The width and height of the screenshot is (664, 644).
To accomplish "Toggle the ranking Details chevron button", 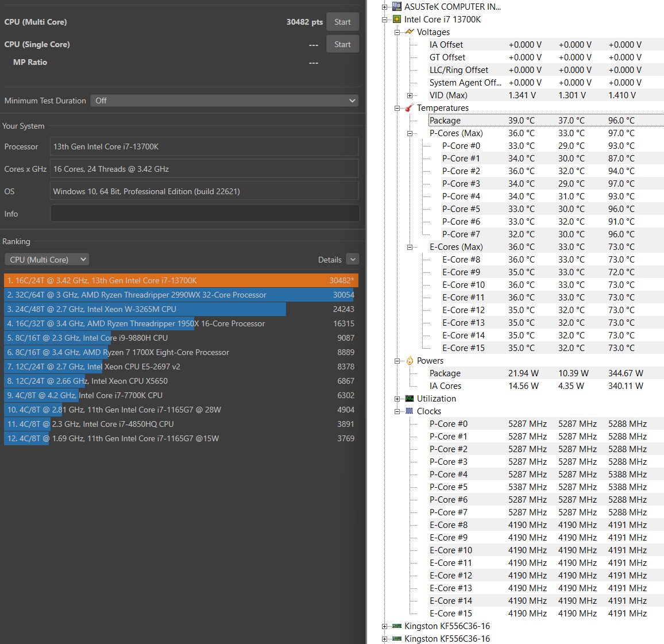I will 352,260.
